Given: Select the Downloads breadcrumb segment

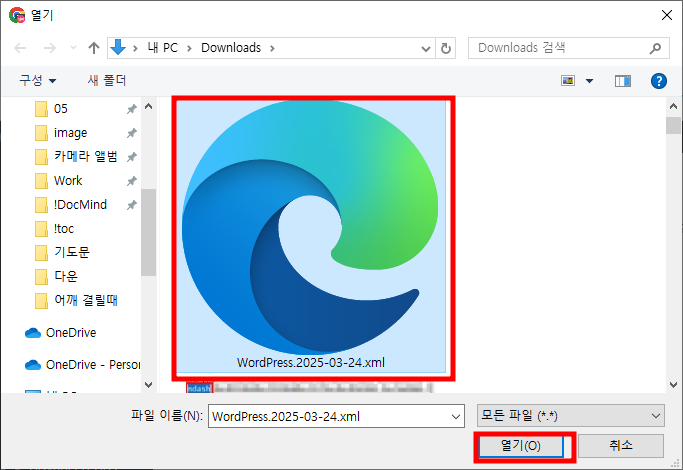Looking at the screenshot, I should click(x=231, y=47).
